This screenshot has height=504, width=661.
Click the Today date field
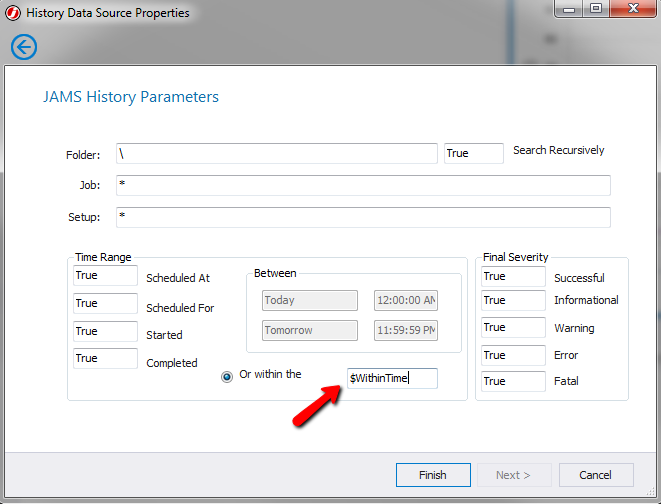[x=310, y=300]
